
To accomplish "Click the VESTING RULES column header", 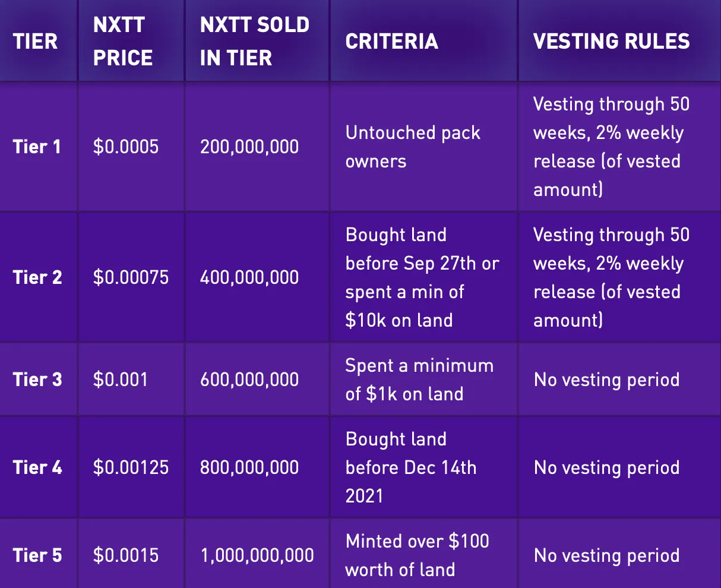I will tap(612, 41).
